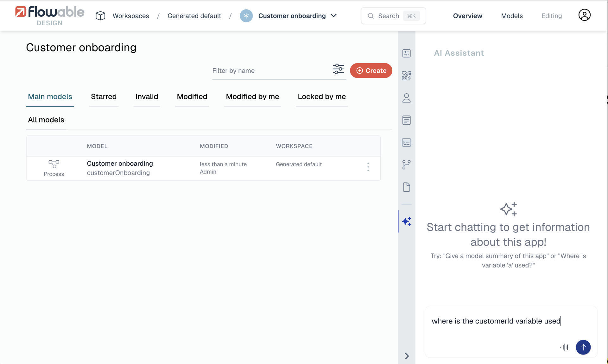Collapse the right side panel chevron
Viewport: 608px width, 364px height.
pyautogui.click(x=407, y=356)
